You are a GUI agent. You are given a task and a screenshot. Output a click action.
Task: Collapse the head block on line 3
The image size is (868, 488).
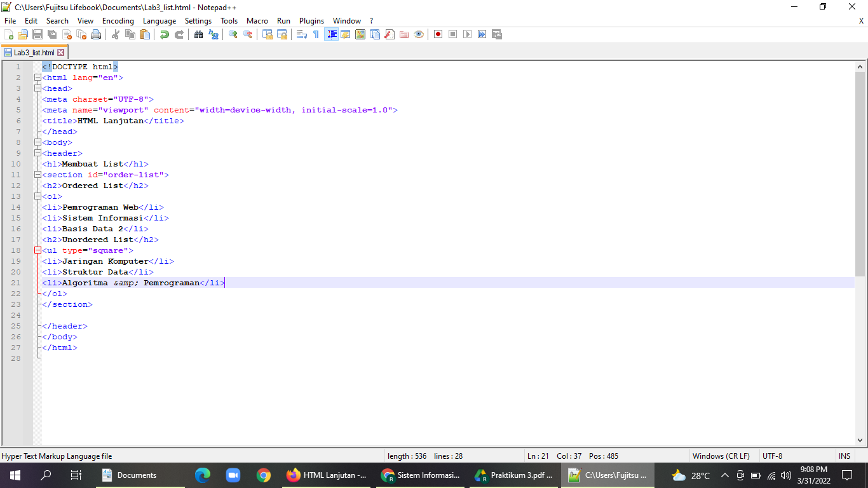click(37, 88)
